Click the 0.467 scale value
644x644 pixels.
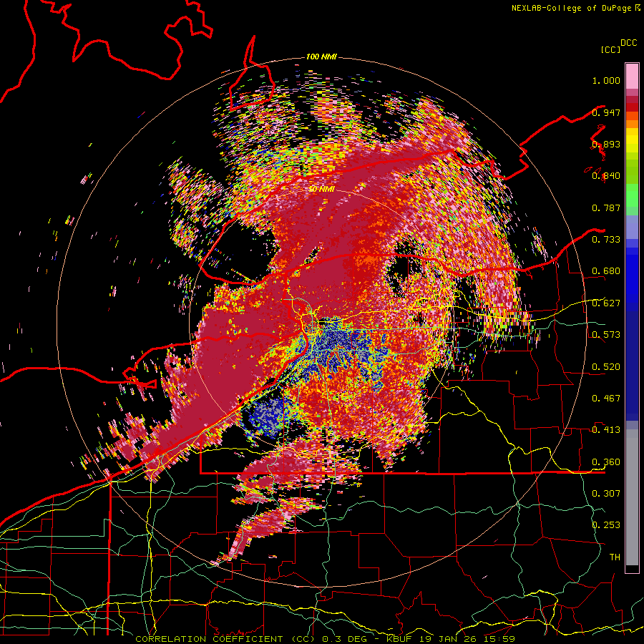click(x=606, y=398)
